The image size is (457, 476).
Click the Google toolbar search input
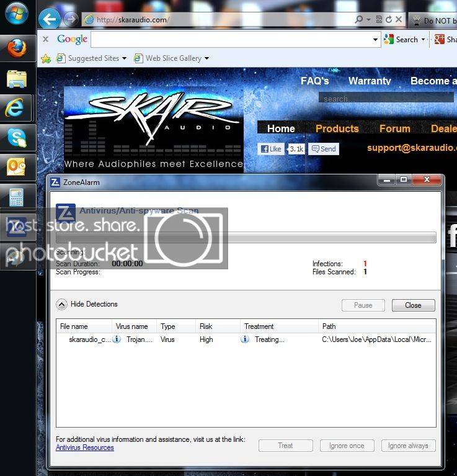click(232, 40)
